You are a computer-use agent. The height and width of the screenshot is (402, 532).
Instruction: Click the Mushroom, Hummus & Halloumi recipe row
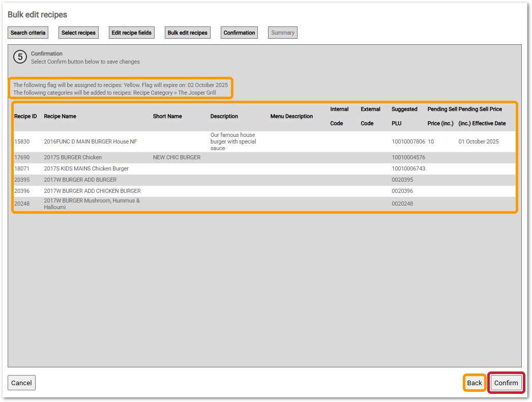pyautogui.click(x=92, y=204)
